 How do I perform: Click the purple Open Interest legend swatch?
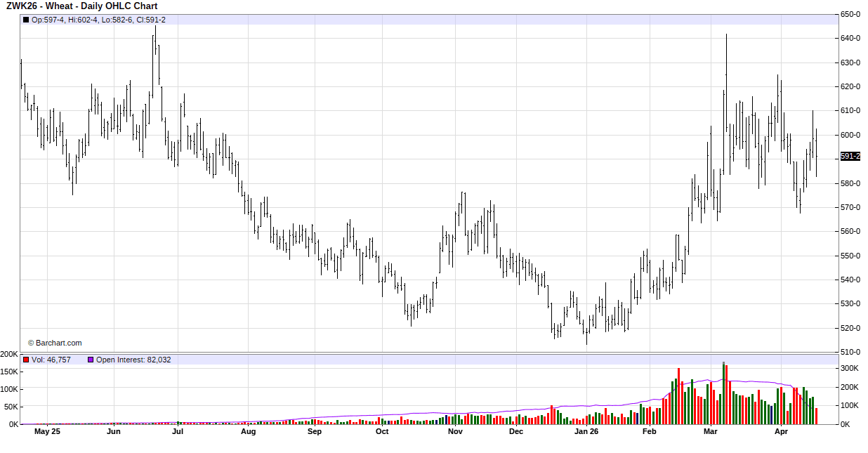click(91, 360)
